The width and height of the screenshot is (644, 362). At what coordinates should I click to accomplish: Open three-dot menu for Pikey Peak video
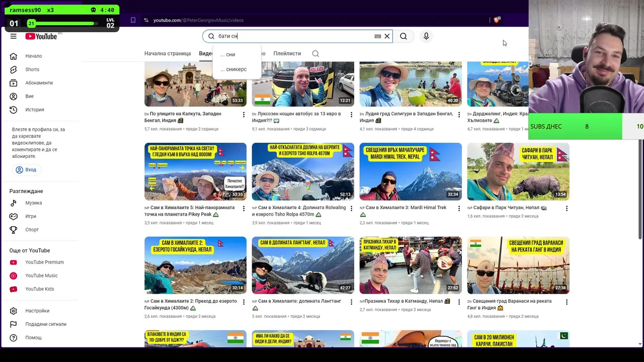tap(244, 208)
